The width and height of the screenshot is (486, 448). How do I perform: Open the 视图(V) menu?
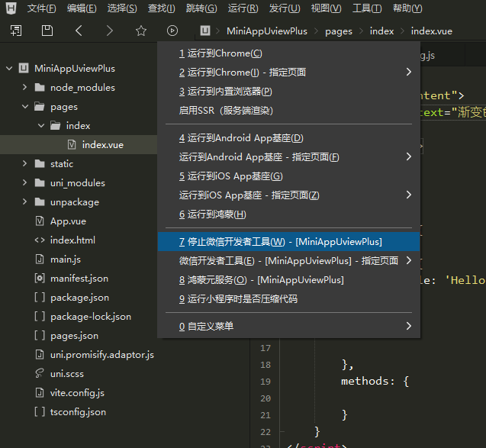326,8
